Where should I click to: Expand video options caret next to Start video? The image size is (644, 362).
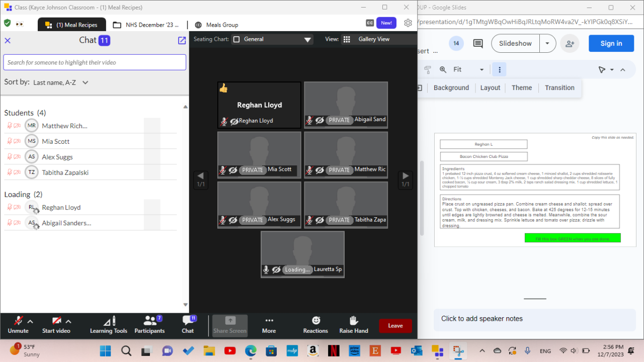[x=68, y=322]
